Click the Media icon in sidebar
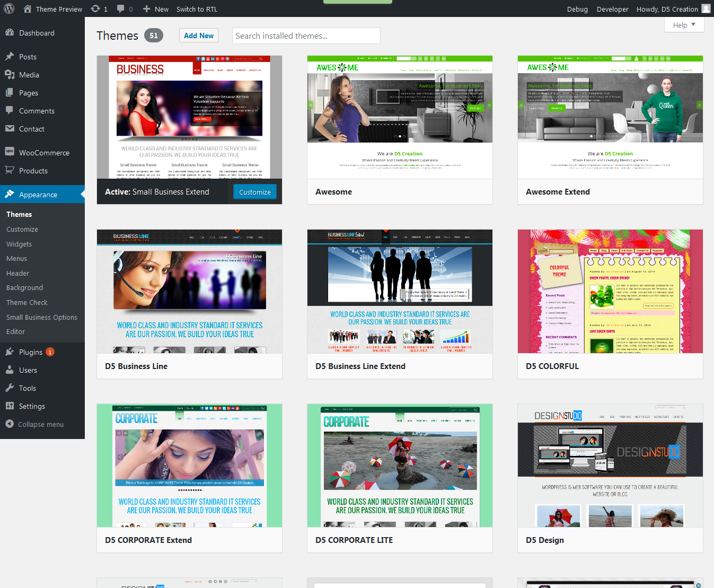Viewport: 714px width, 588px height. click(10, 74)
